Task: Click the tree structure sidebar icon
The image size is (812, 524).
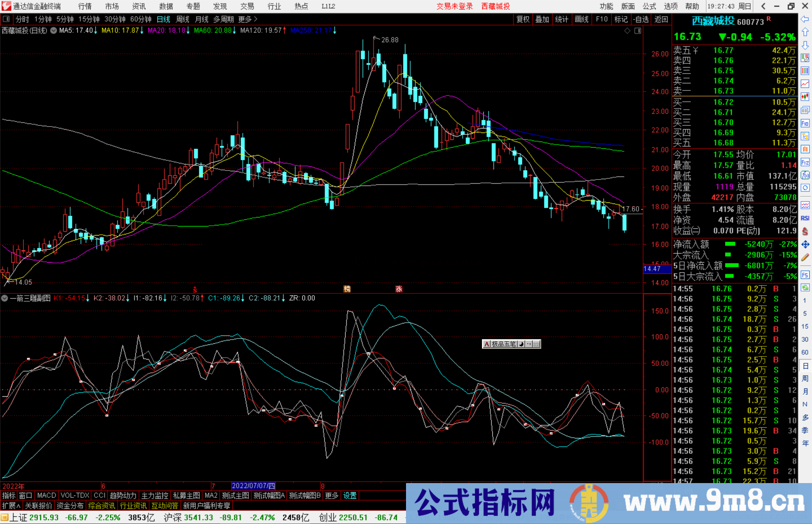Action: 805,136
